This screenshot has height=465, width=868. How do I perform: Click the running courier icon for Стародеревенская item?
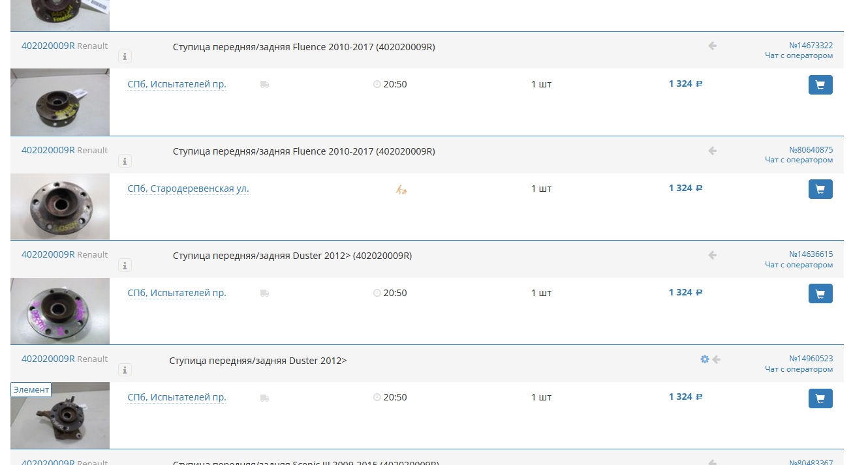point(401,189)
